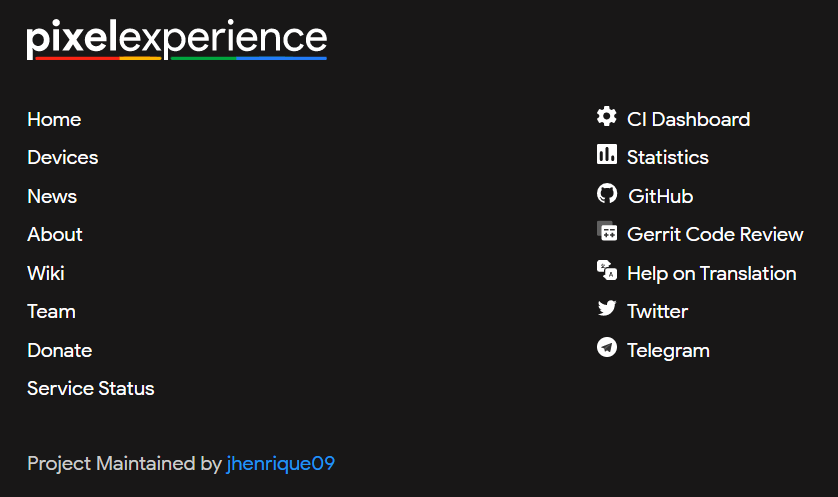Image resolution: width=838 pixels, height=497 pixels.
Task: Visit the About page
Action: (55, 235)
